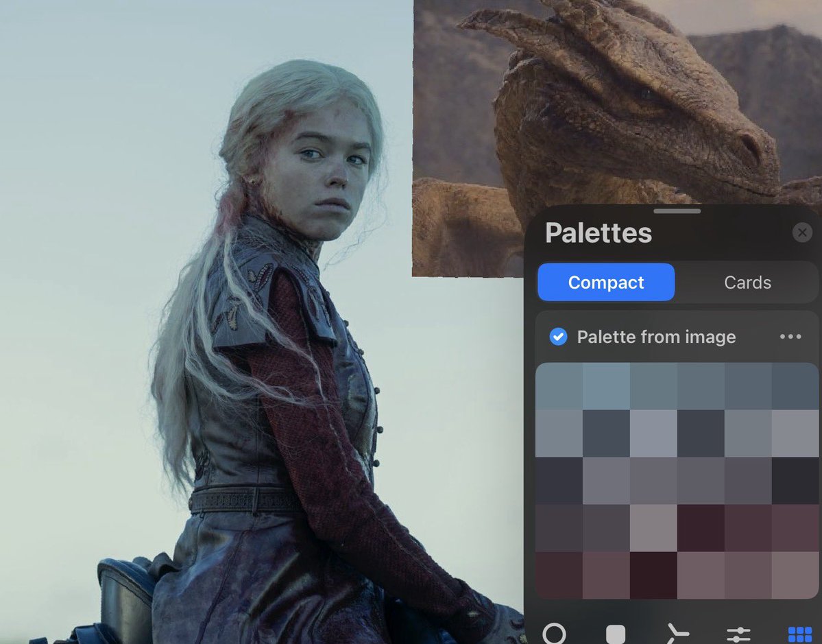Click the panel grab handle above Palettes
Viewport: 822px width, 644px height.
[x=677, y=211]
